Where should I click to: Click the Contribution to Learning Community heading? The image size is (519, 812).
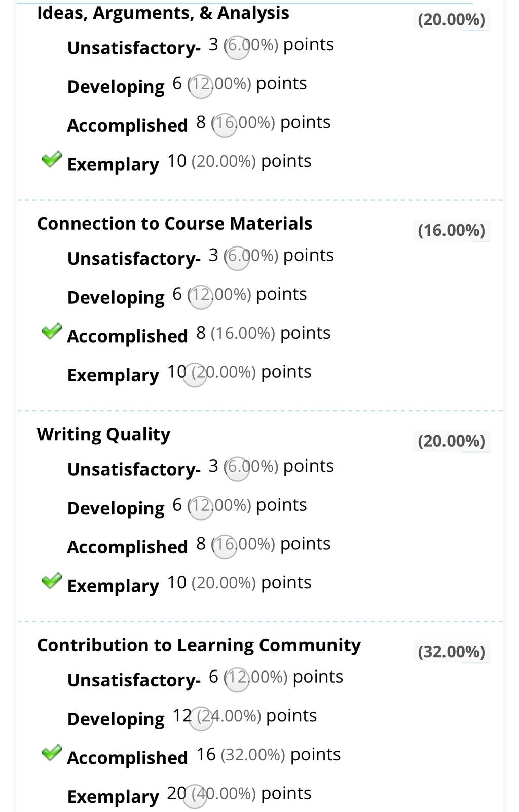199,645
